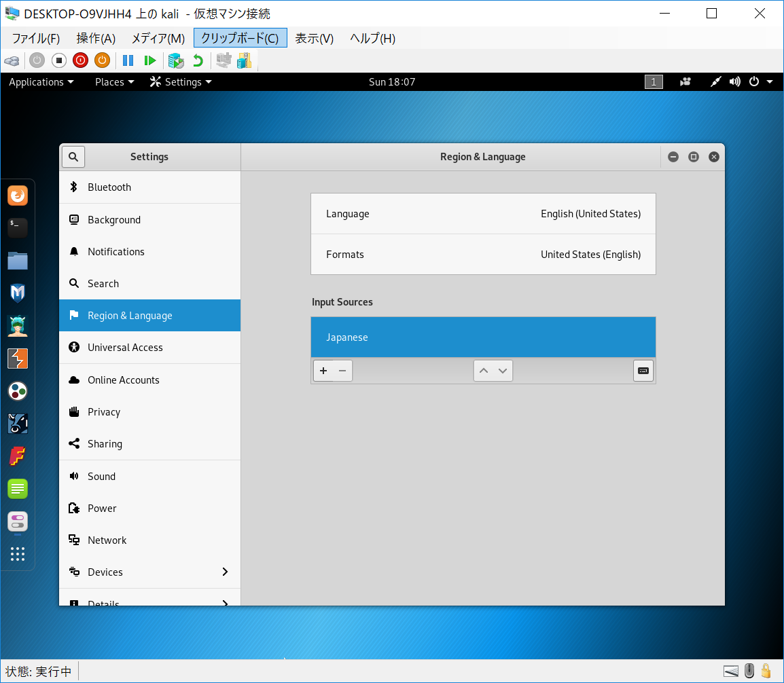Click the Settings search magnifier button

pos(73,156)
